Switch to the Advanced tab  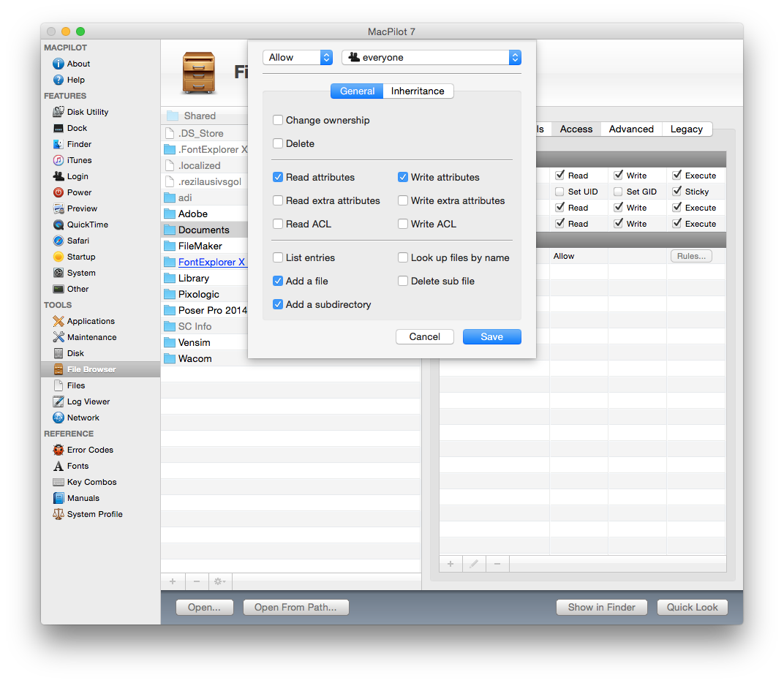pos(631,129)
